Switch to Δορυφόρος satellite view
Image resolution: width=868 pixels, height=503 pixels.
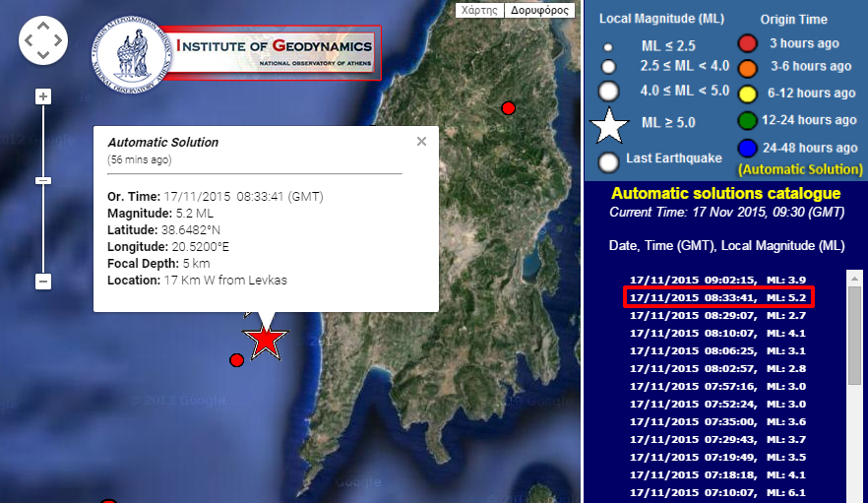[538, 11]
